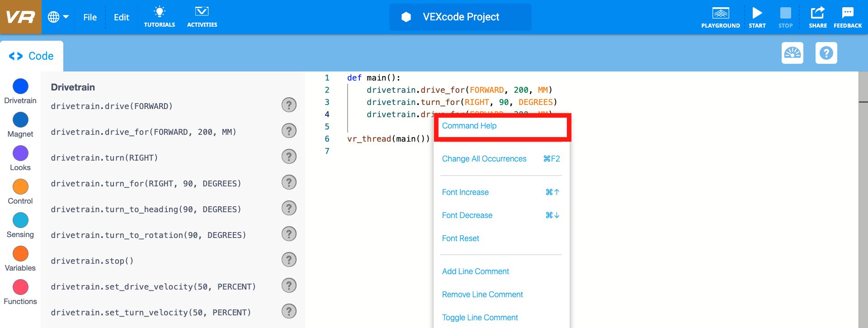Expand the globe language dropdown
The width and height of the screenshot is (868, 328).
tap(58, 17)
